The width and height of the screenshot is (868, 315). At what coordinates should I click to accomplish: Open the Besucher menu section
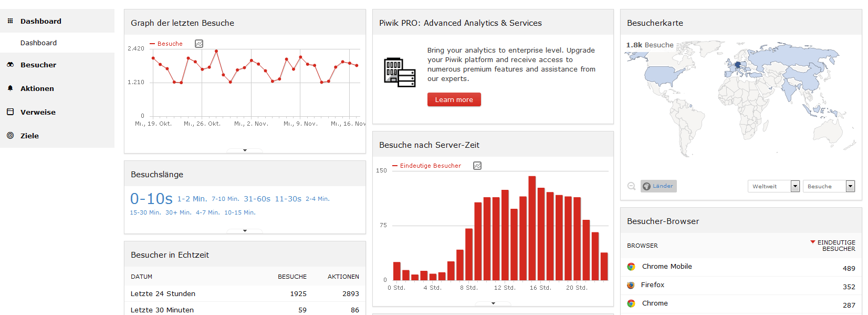(57, 65)
